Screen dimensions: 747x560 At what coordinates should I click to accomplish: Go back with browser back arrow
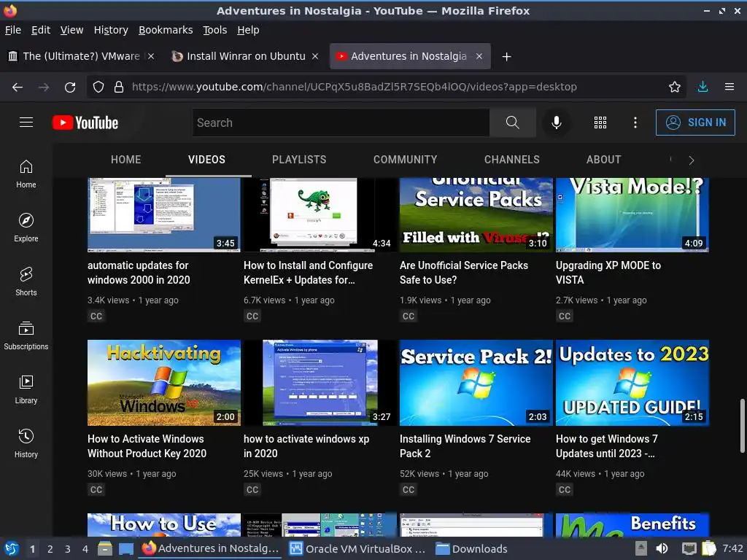point(18,87)
